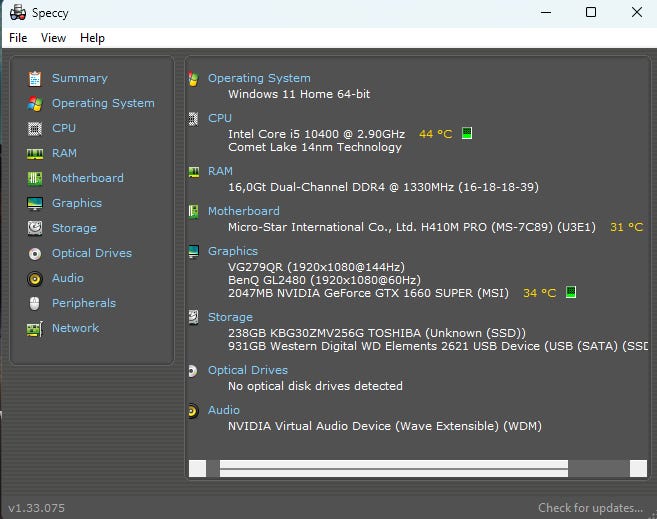Open the File menu
The width and height of the screenshot is (657, 519).
[x=18, y=38]
